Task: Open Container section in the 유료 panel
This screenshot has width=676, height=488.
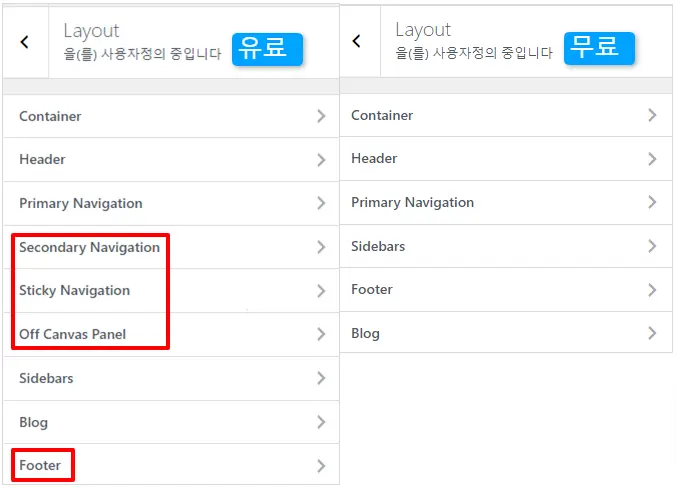Action: (x=50, y=116)
